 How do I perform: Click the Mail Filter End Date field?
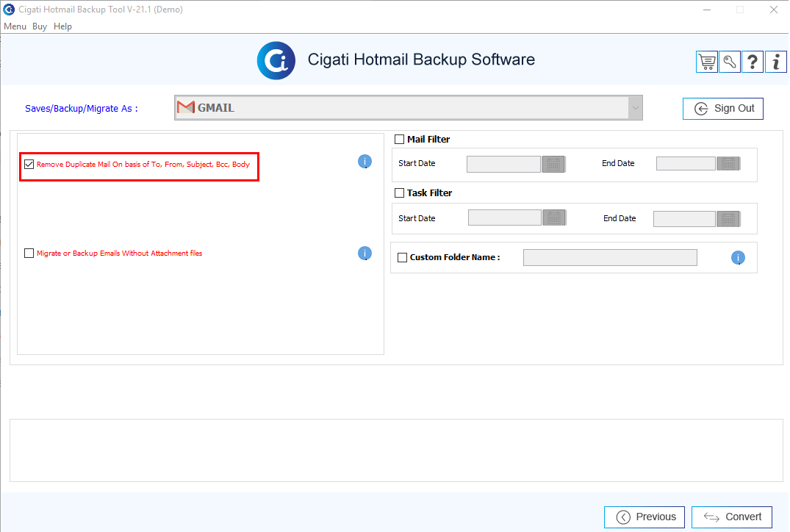pyautogui.click(x=686, y=164)
